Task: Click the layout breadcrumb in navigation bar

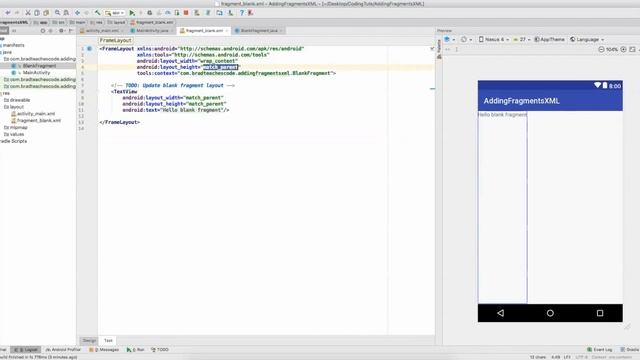Action: tap(116, 22)
